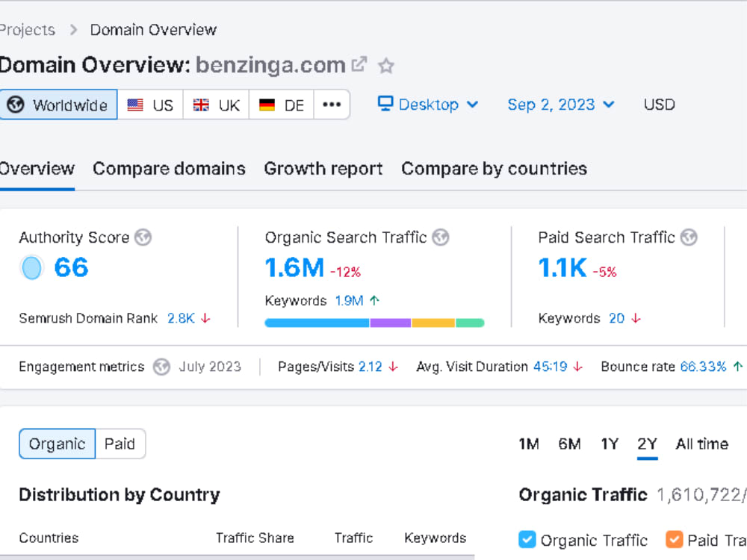Click the breadcrumb chevron after Projects
The image size is (747, 560).
point(73,30)
